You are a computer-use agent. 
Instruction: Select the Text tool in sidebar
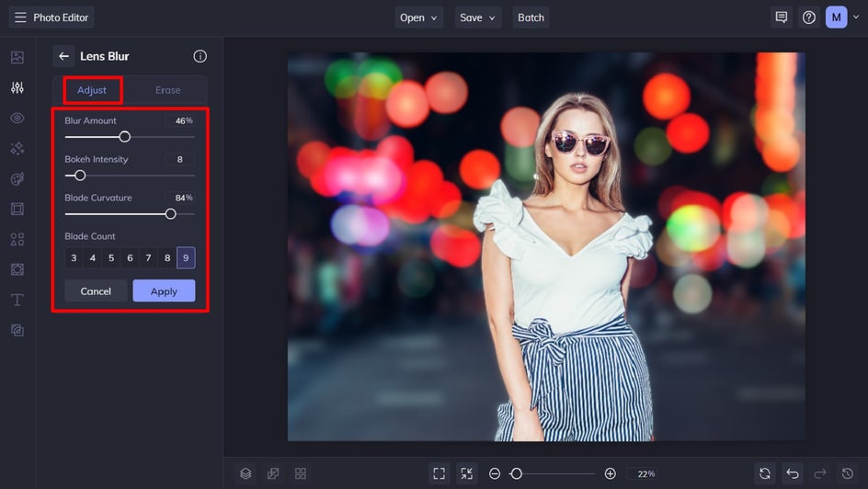point(17,300)
